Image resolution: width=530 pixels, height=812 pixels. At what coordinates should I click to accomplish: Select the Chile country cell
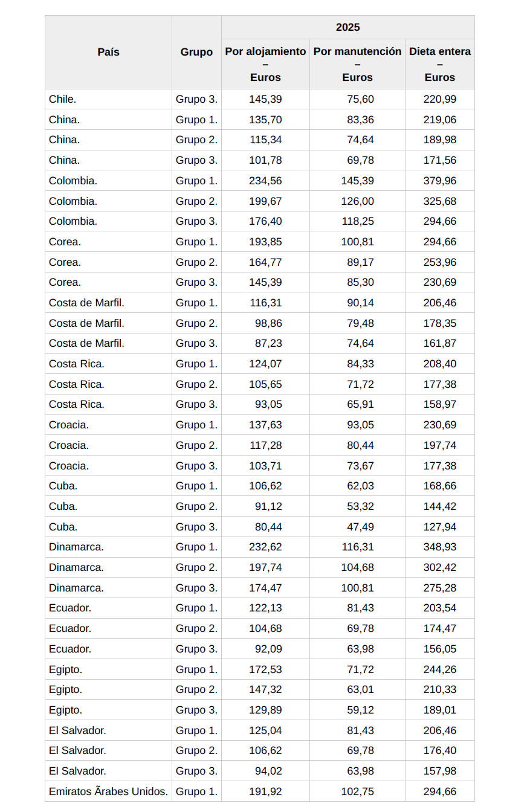(x=63, y=99)
